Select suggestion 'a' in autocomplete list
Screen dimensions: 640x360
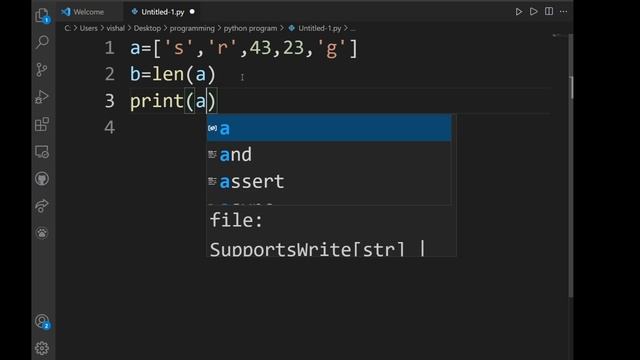click(329, 128)
